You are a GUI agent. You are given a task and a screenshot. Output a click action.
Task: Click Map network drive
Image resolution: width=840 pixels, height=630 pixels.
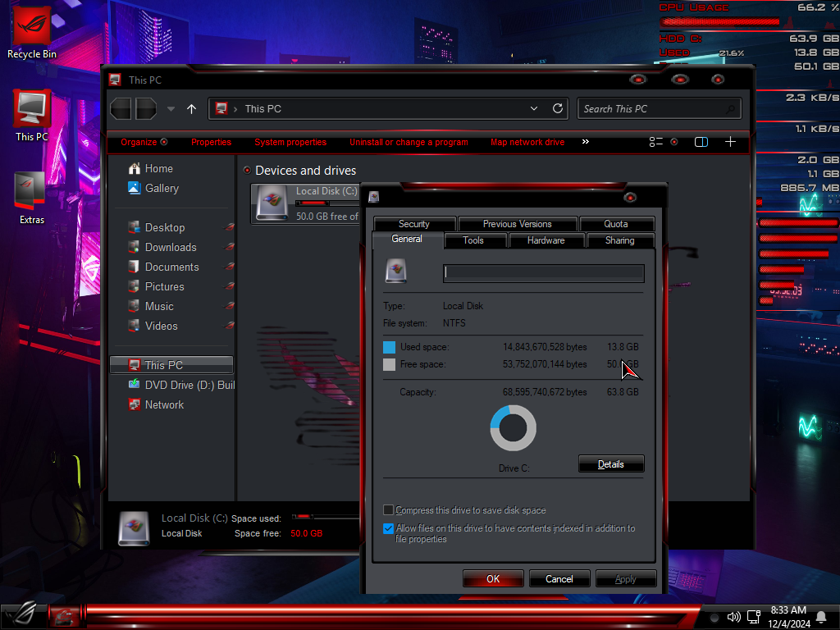pos(527,142)
